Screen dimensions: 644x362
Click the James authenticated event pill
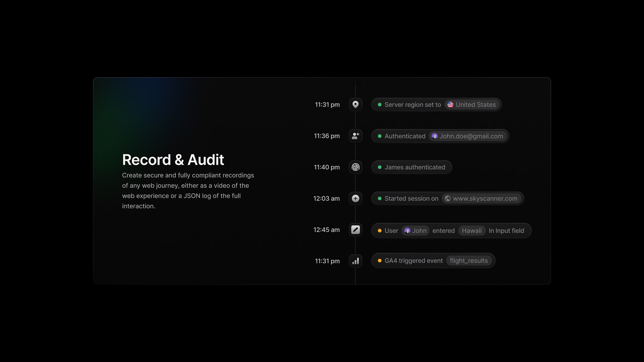click(411, 167)
